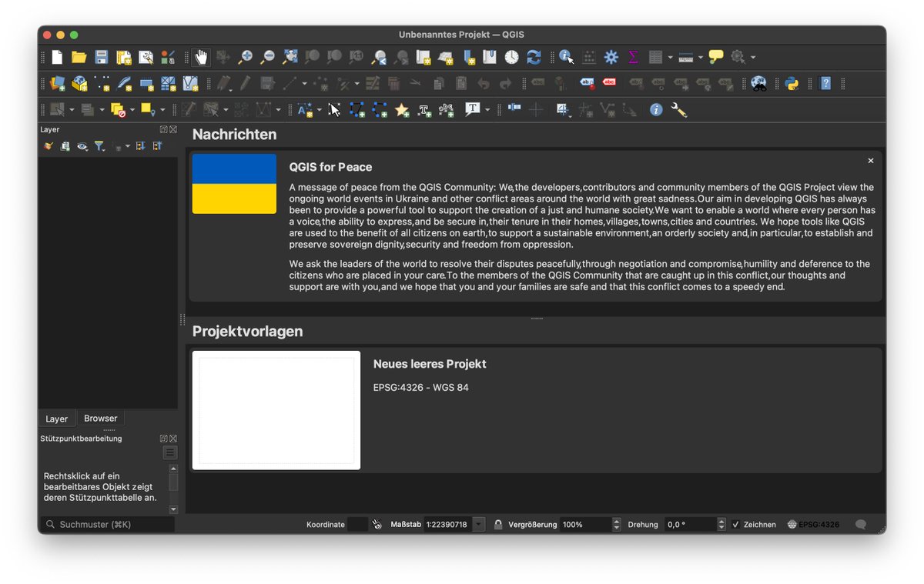
Task: Click the EPSG:4326 CRS status button
Action: coord(813,525)
